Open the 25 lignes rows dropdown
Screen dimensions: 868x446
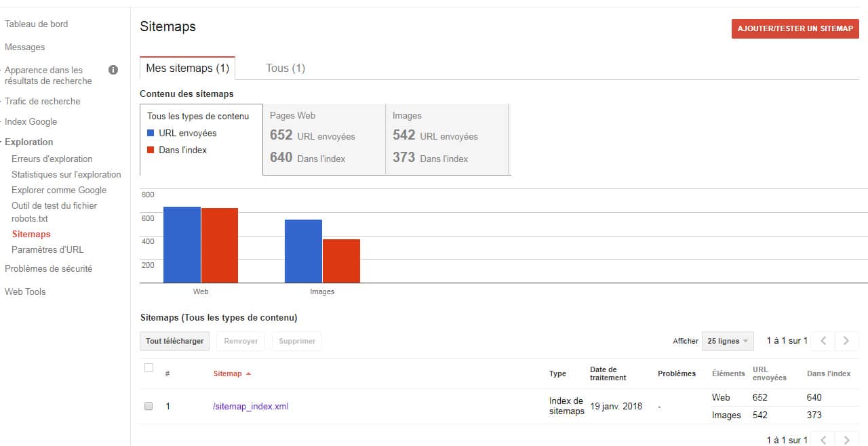click(x=727, y=341)
